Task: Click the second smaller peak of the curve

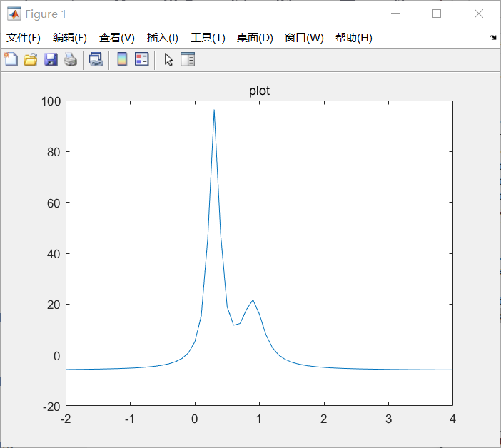Action: tap(253, 300)
